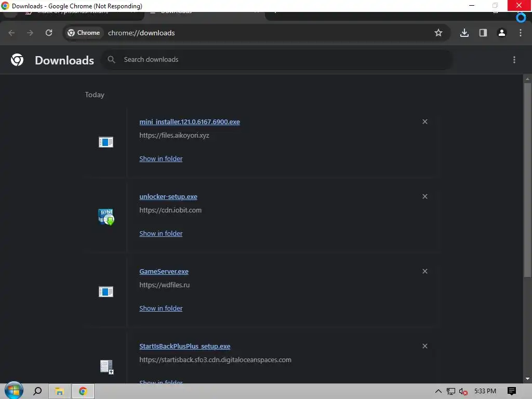The image size is (532, 399).
Task: Click the scrollbar down arrow
Action: click(527, 379)
